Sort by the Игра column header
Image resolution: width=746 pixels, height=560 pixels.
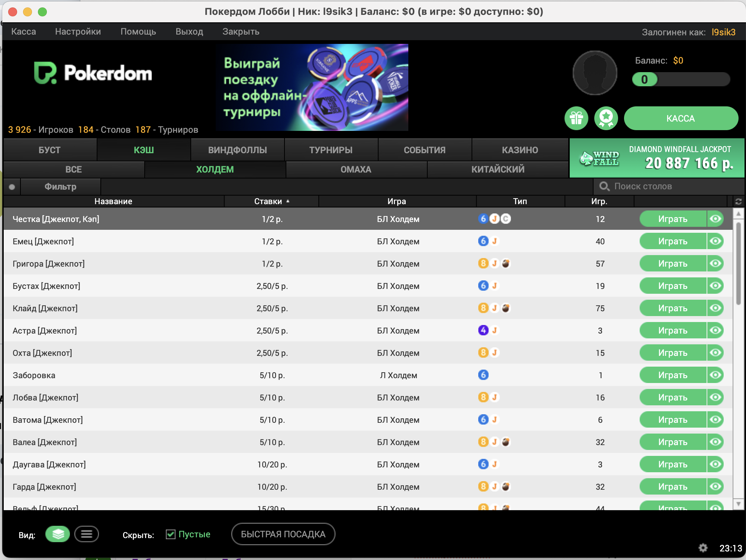click(397, 201)
